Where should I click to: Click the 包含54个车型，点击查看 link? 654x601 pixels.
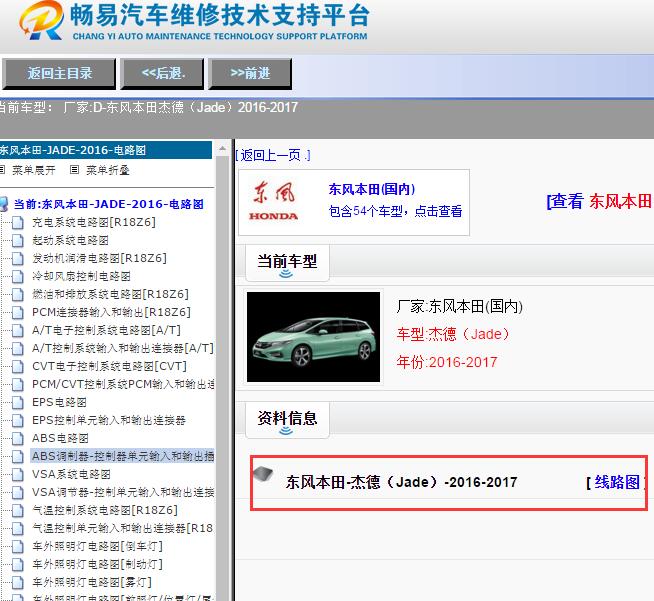[395, 211]
